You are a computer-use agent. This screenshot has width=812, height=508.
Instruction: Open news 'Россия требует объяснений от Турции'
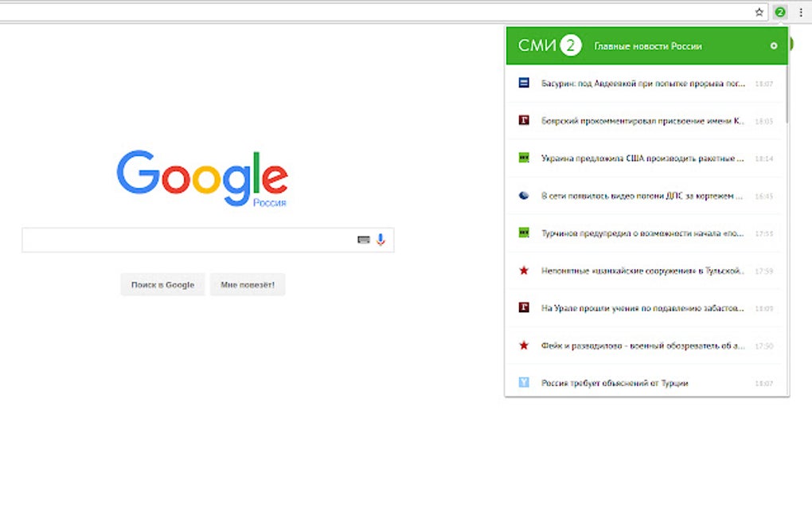tap(615, 383)
